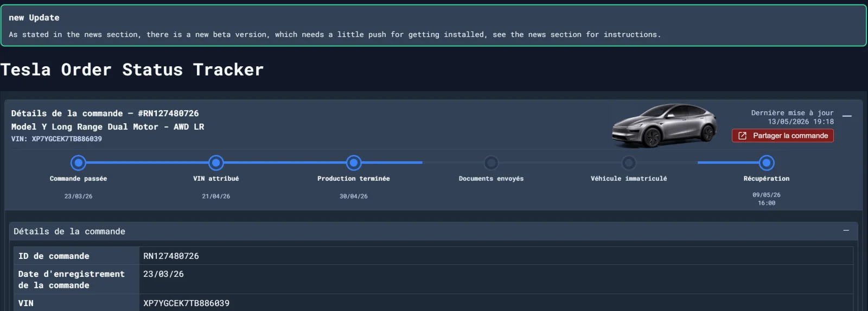Viewport: 868px width, 311px height.
Task: Click Dernière mise à jour timestamp
Action: [x=792, y=117]
